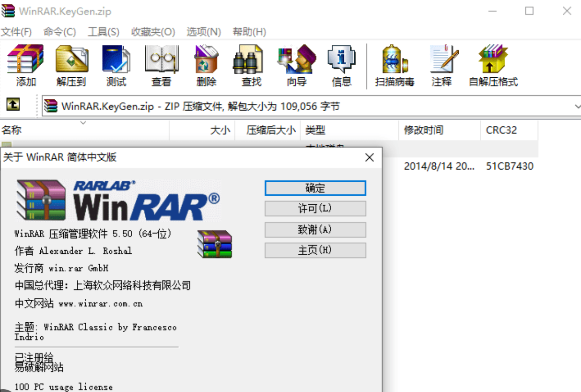The image size is (581, 392).
Task: Sort by the CRC32 column header
Action: 509,130
